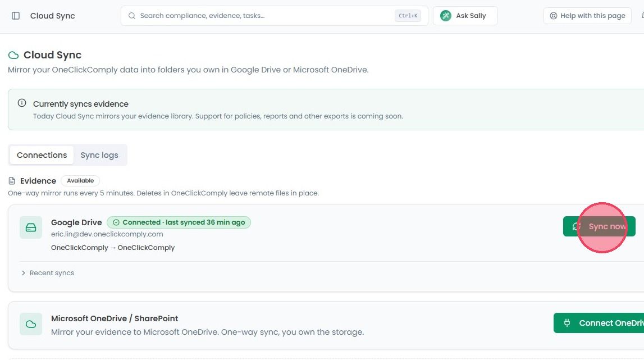Click the eric.lin@dev.oneclickcomply.com email text

tap(107, 234)
